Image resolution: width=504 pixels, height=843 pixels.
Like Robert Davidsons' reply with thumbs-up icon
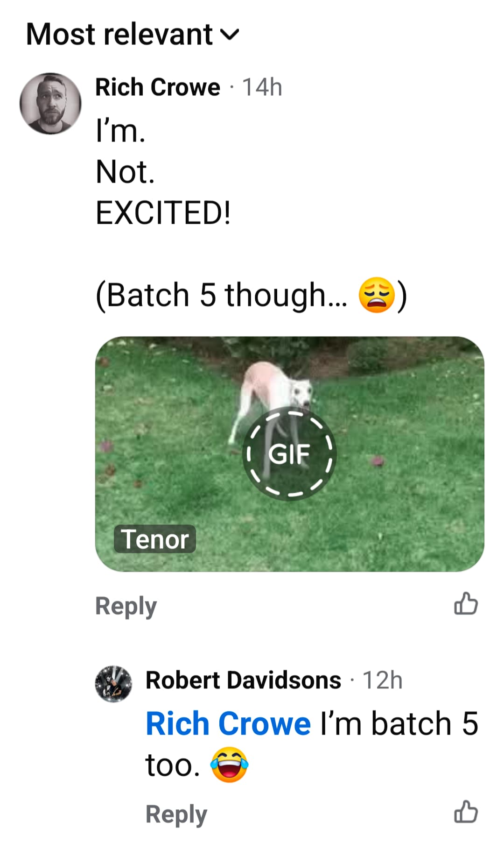pos(466,812)
